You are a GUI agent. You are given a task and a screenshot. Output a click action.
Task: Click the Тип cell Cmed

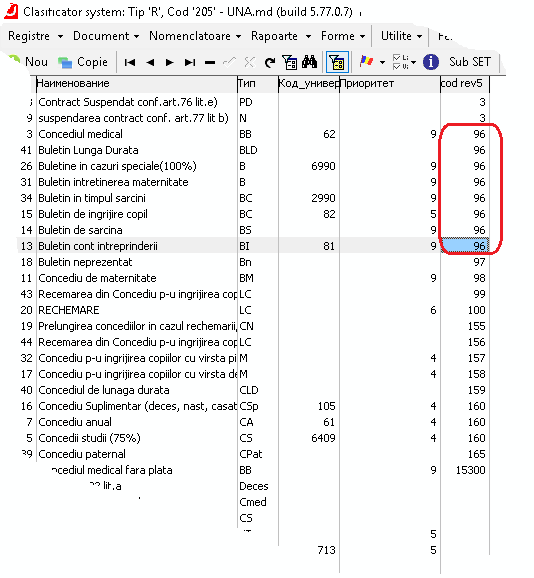258,502
